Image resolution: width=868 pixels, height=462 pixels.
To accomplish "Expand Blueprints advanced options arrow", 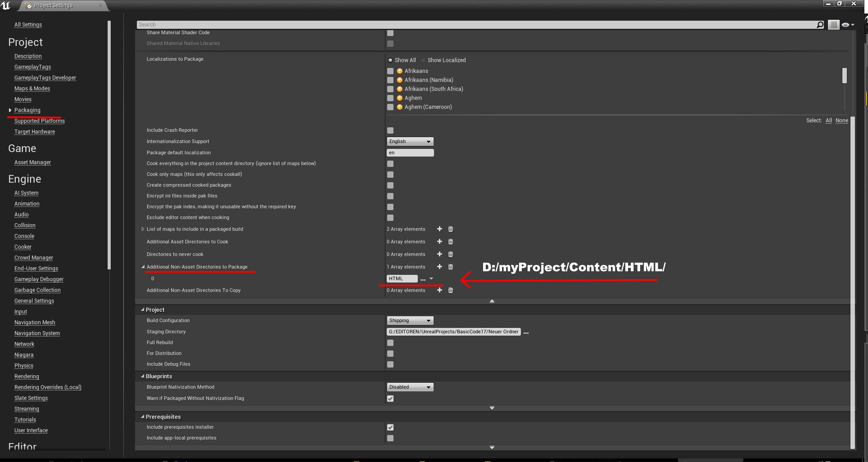I will coord(492,408).
